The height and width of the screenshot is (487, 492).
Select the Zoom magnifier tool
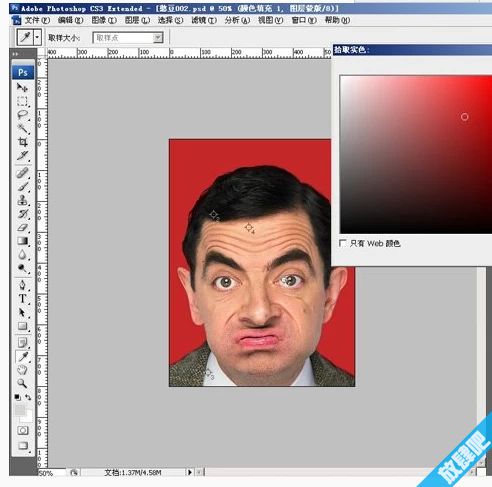(22, 383)
